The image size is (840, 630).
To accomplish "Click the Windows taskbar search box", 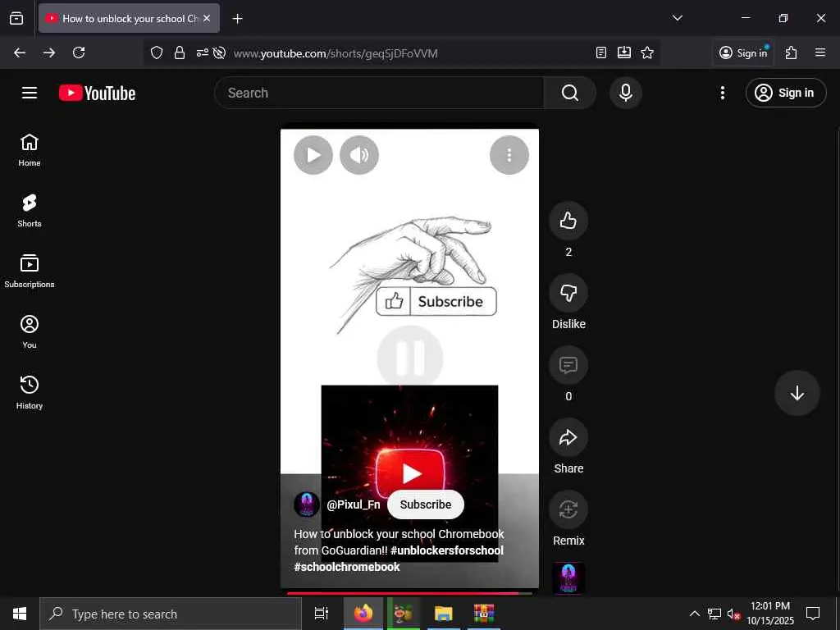I will [171, 614].
